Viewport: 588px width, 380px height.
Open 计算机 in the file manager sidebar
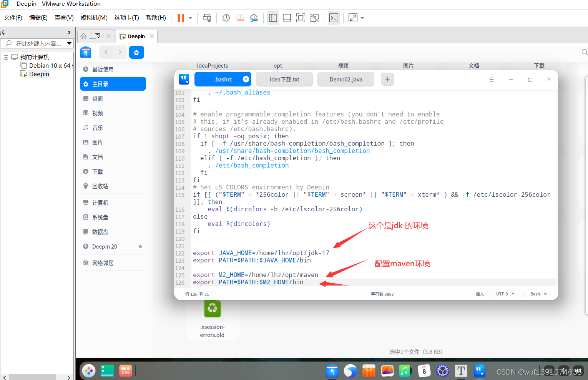point(113,203)
